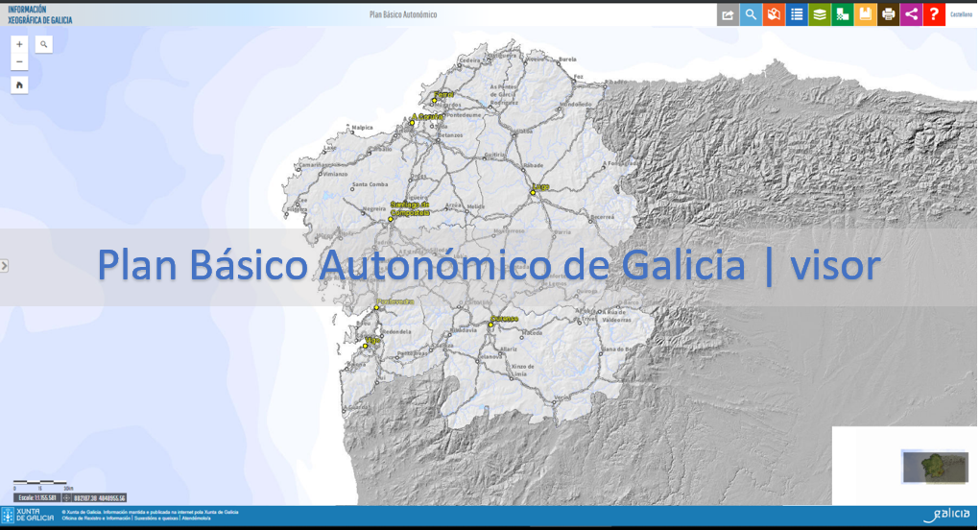Screen dimensions: 980x530
Task: Switch language to Castellano
Action: point(961,14)
